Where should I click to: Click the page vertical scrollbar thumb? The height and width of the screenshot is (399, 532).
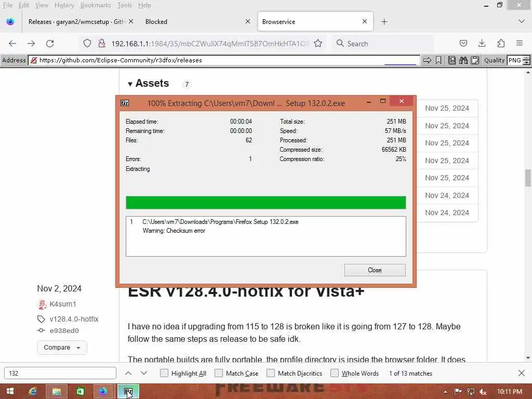(x=528, y=178)
